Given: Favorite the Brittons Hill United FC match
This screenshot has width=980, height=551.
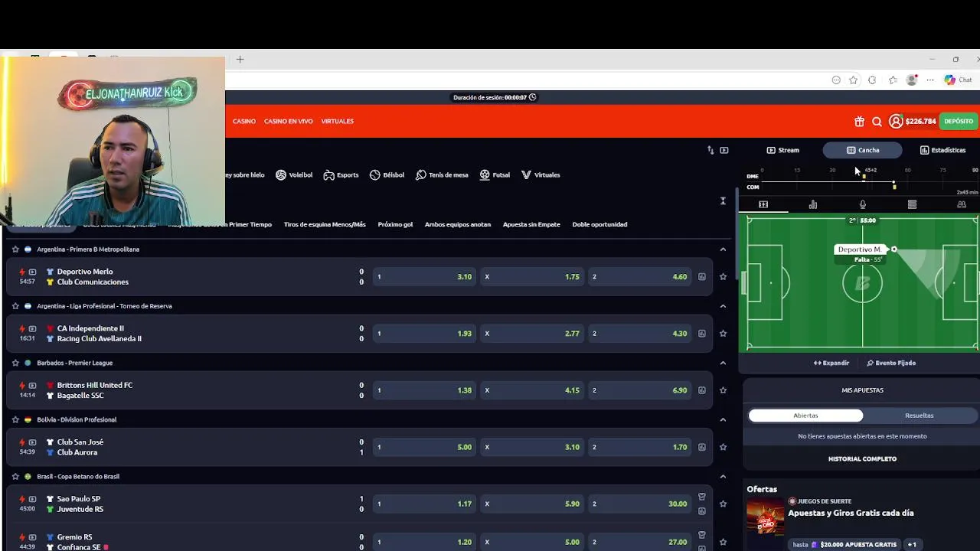Looking at the screenshot, I should coord(723,390).
